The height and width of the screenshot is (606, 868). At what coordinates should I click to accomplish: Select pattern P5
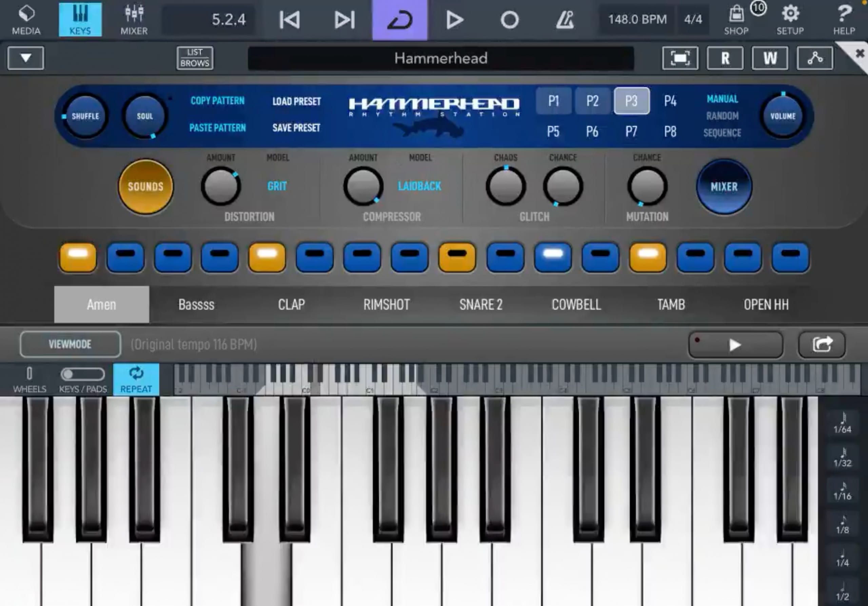tap(553, 132)
